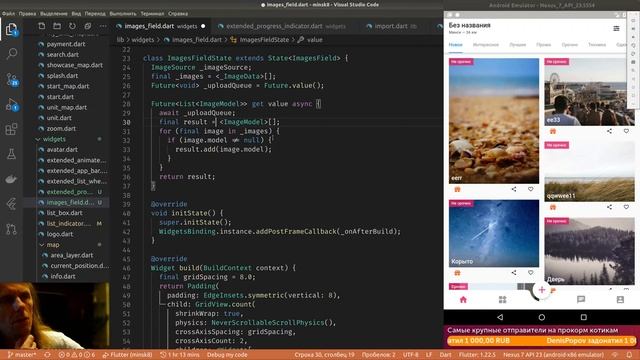Open the Терминал menu
Viewport: 640px width, 360px height.
coord(152,13)
